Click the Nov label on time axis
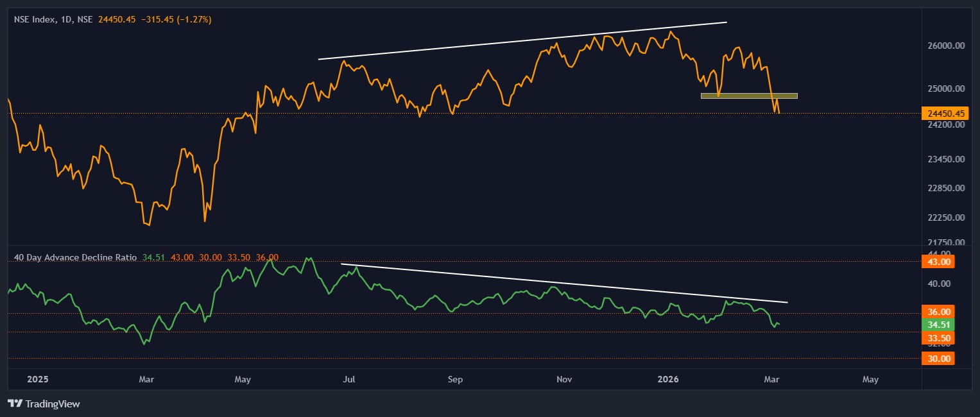Screen dimensions: 980x417 564,379
